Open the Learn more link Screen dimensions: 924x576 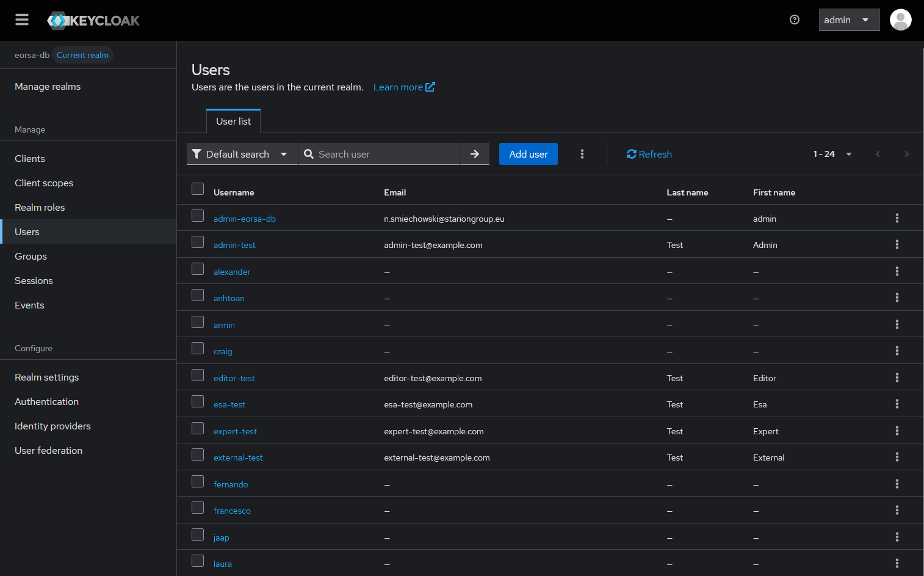pyautogui.click(x=404, y=87)
